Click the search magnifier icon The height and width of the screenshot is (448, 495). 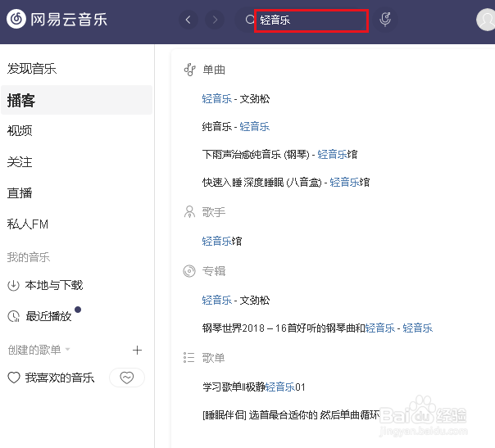coord(250,20)
